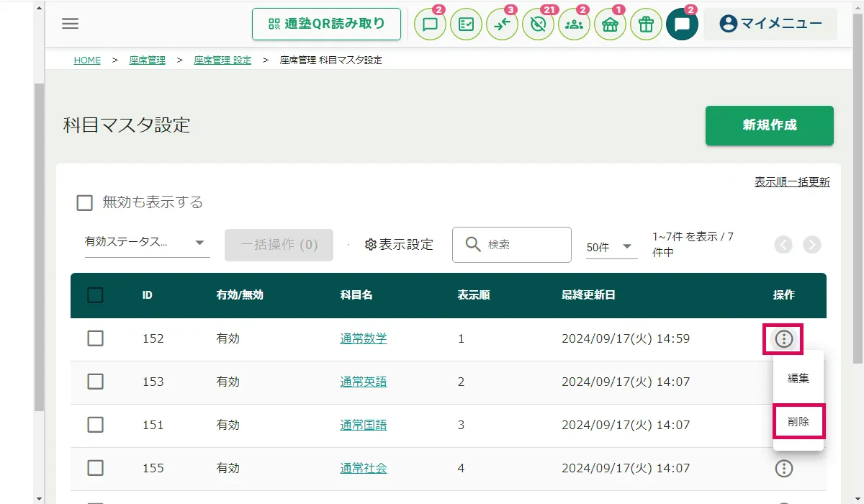Click the 新規作成 button
Screen dimensions: 864x504
pyautogui.click(x=770, y=126)
